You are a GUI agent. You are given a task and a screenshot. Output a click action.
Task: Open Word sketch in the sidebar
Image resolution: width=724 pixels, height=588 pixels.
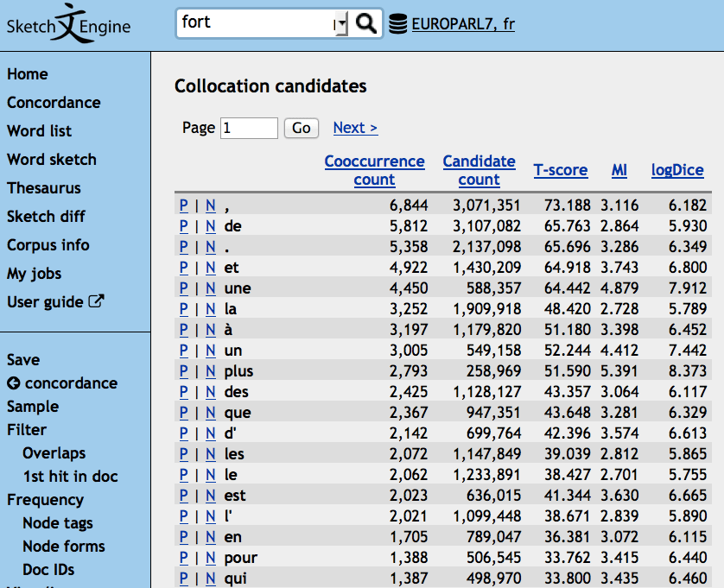coord(52,160)
